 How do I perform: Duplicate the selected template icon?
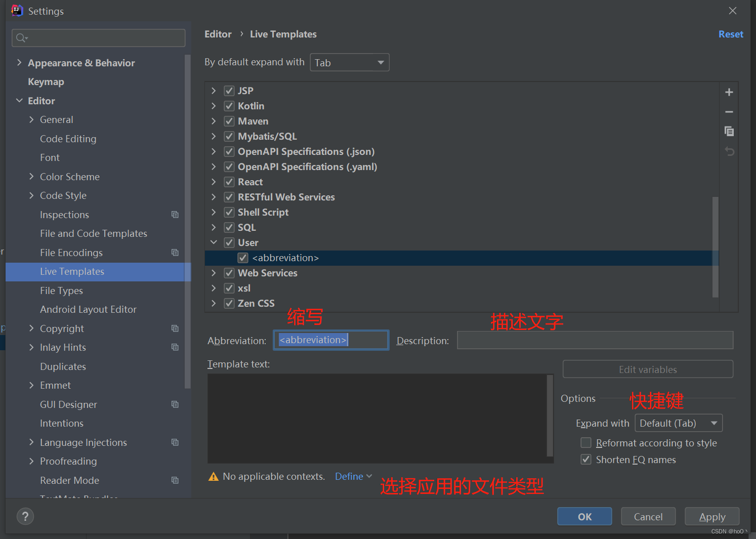[729, 131]
